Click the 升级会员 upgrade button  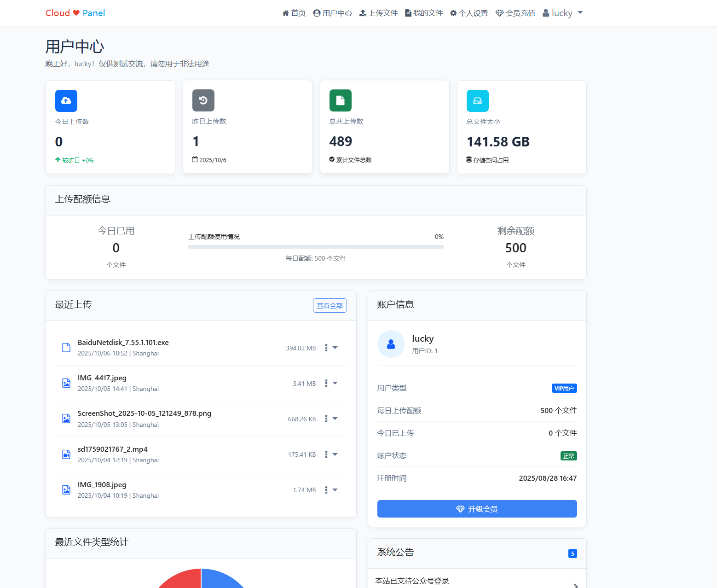point(477,509)
